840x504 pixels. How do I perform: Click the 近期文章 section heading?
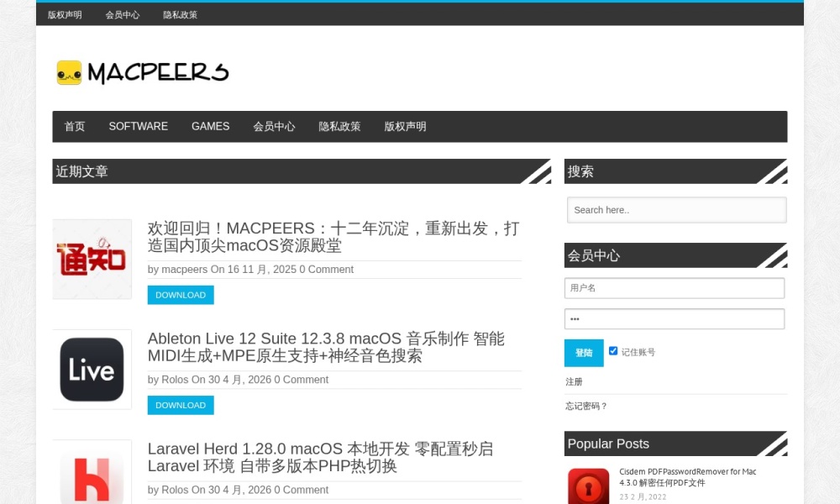[x=82, y=171]
